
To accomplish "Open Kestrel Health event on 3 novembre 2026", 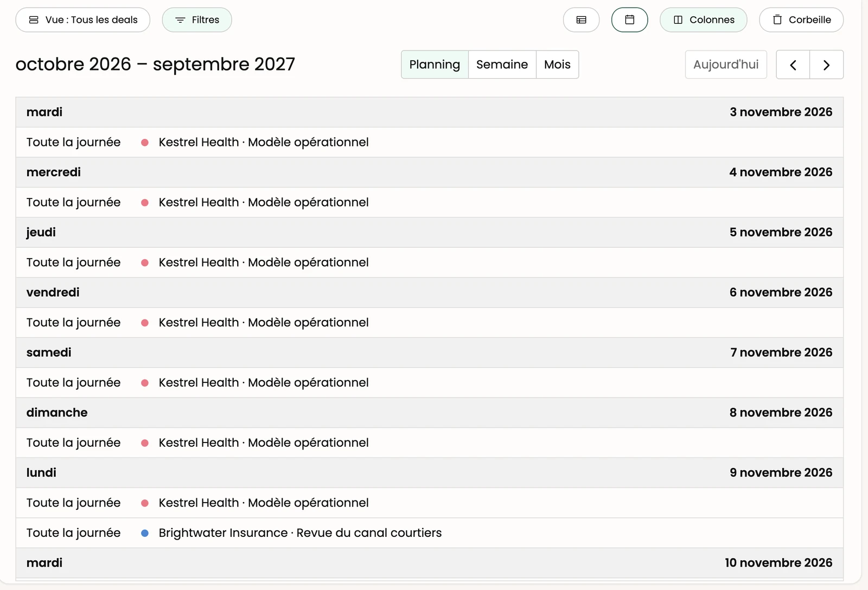I will click(x=430, y=142).
